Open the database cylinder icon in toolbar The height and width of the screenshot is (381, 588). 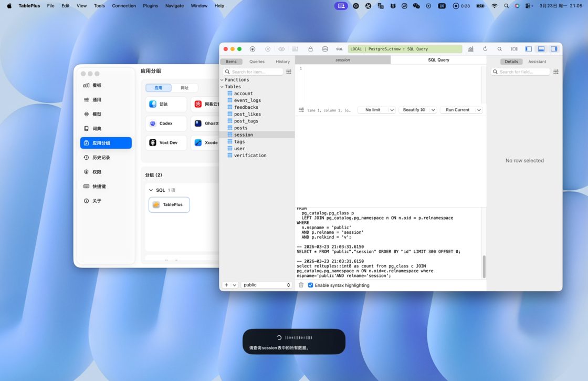[x=325, y=49]
